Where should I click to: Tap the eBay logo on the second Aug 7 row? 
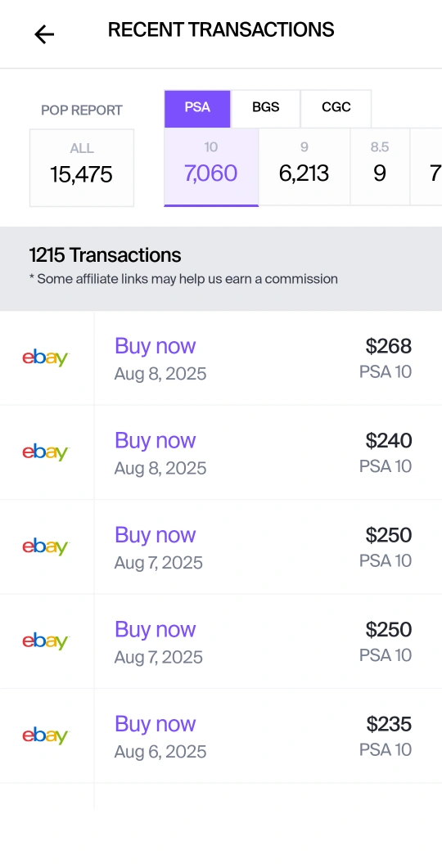click(x=45, y=641)
